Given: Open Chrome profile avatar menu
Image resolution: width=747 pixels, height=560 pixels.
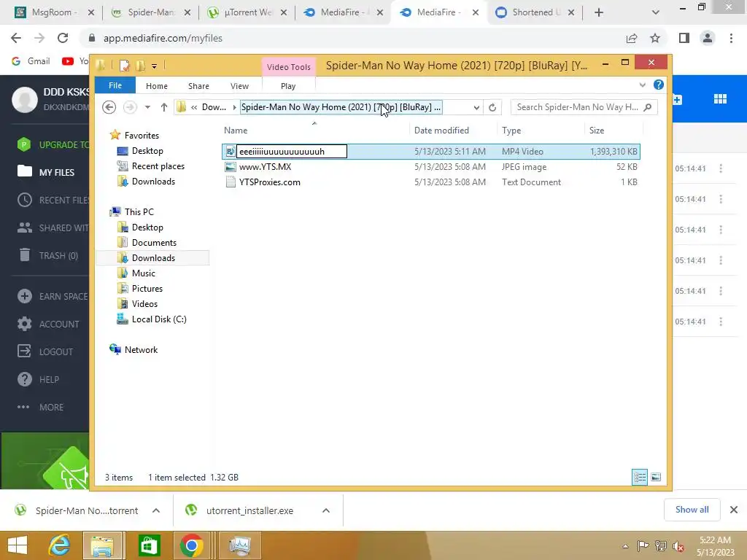Looking at the screenshot, I should click(x=708, y=38).
